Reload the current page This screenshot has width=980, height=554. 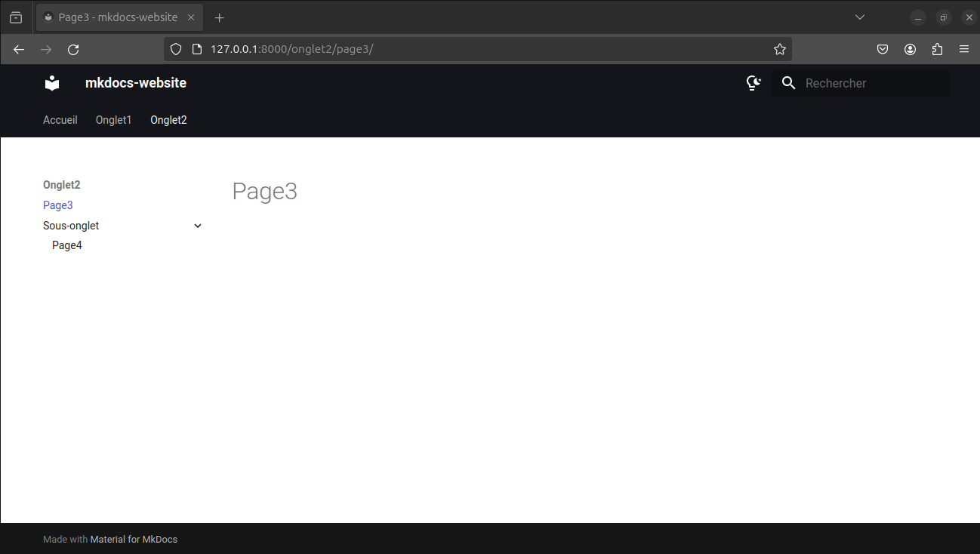point(73,49)
